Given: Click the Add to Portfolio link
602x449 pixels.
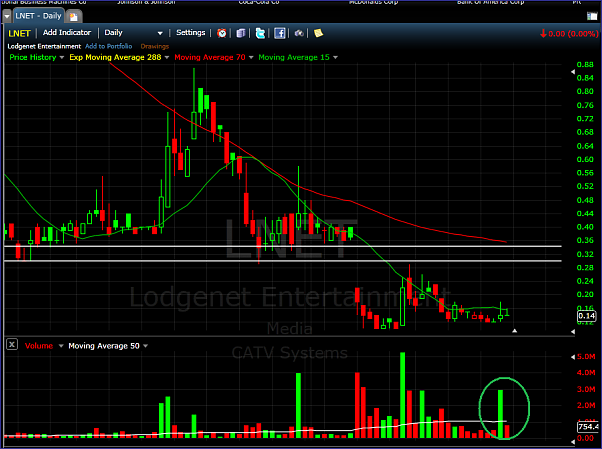Looking at the screenshot, I should [109, 46].
